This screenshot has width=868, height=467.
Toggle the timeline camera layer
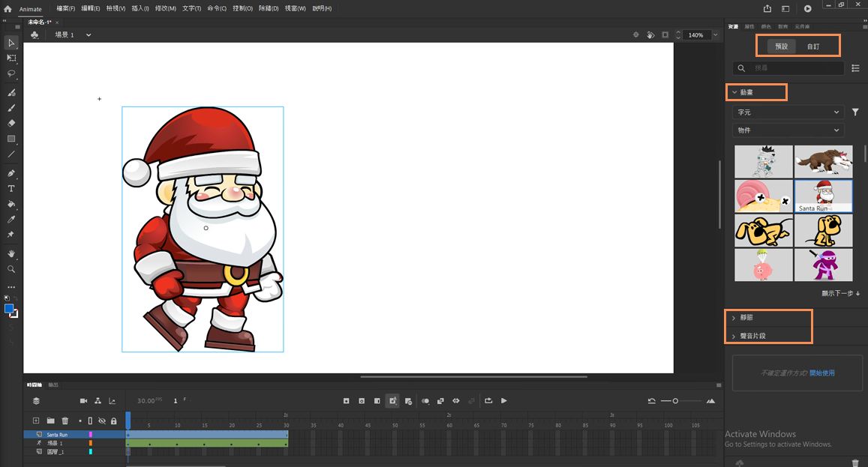(x=83, y=400)
